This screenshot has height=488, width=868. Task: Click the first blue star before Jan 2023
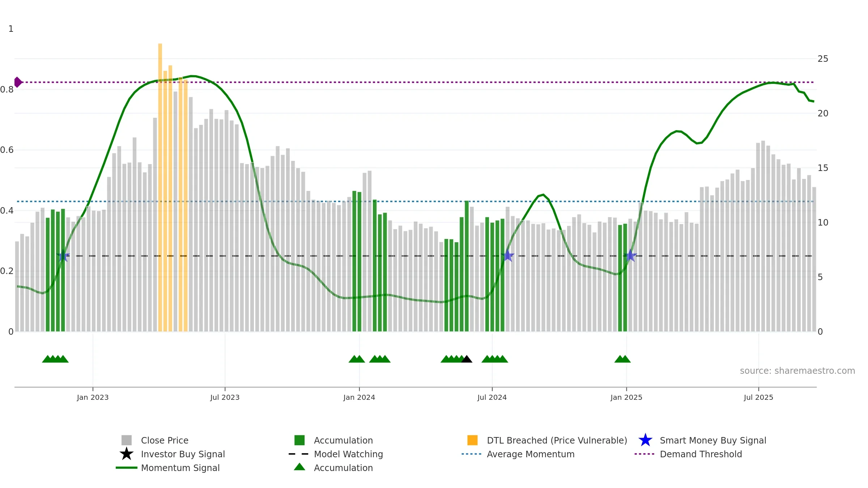pos(63,256)
